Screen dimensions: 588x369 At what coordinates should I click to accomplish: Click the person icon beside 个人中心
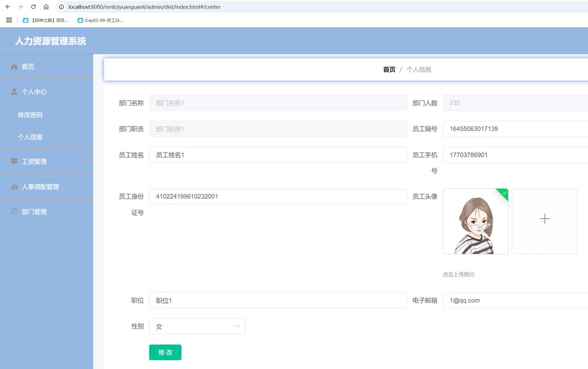pyautogui.click(x=14, y=91)
